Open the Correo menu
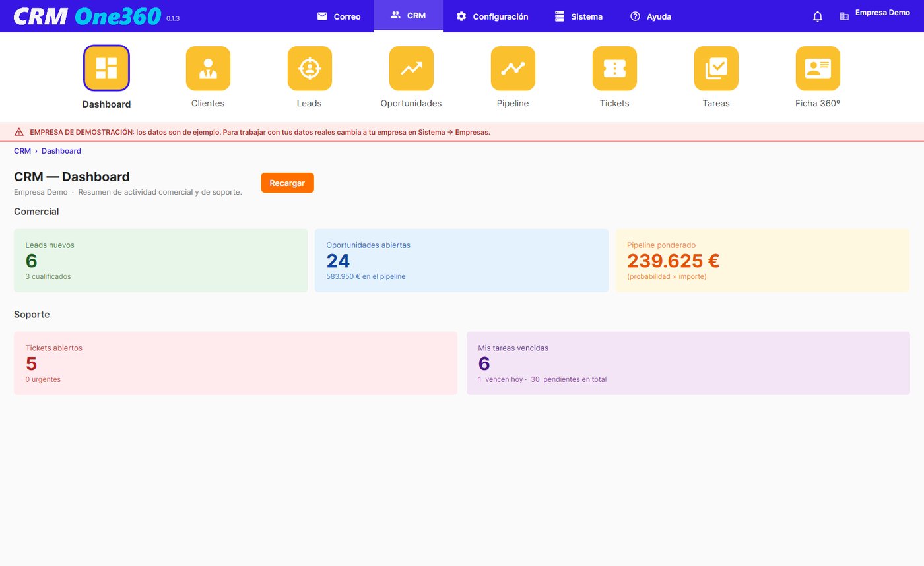The width and height of the screenshot is (924, 566). 339,16
